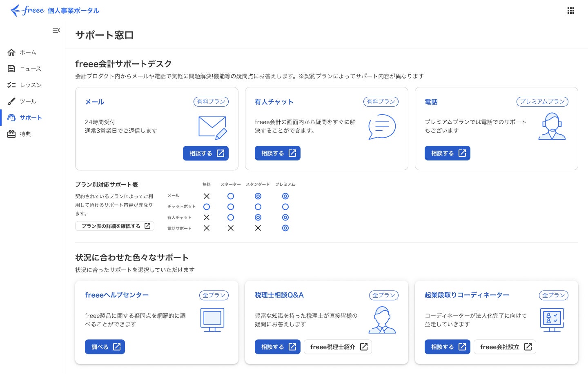588x374 pixels.
Task: Click the 起業段取りコーディネーター card title
Action: (x=467, y=295)
